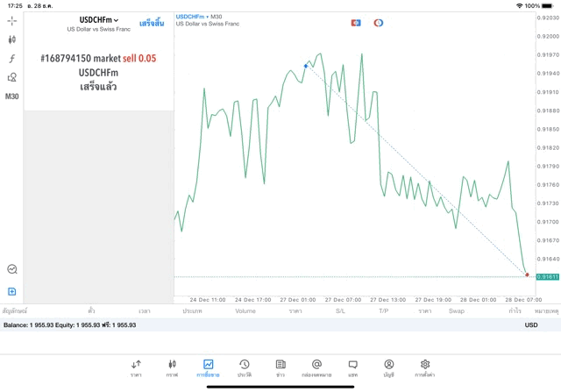Toggle the blue-red flag icon above chart
Screen dimensions: 561x392
[356, 22]
